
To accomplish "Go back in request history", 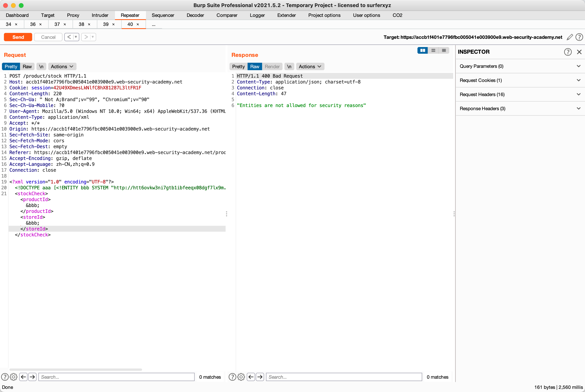I will pyautogui.click(x=69, y=37).
